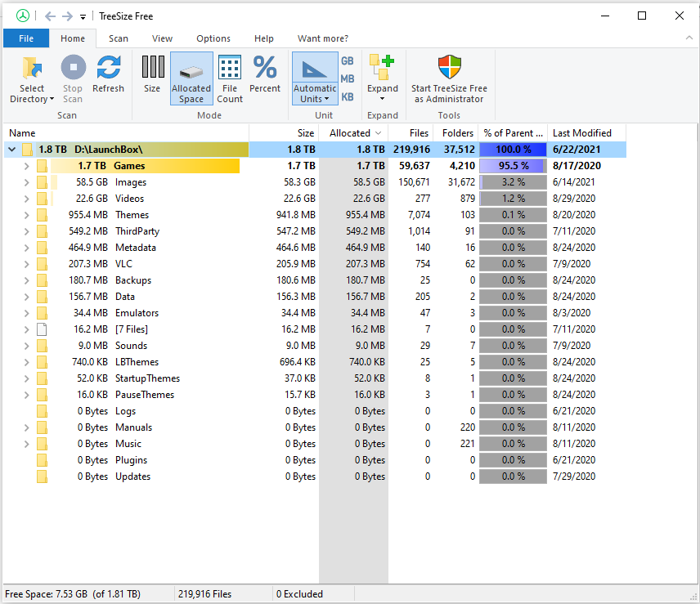Open the Help ribbon tab

click(264, 38)
